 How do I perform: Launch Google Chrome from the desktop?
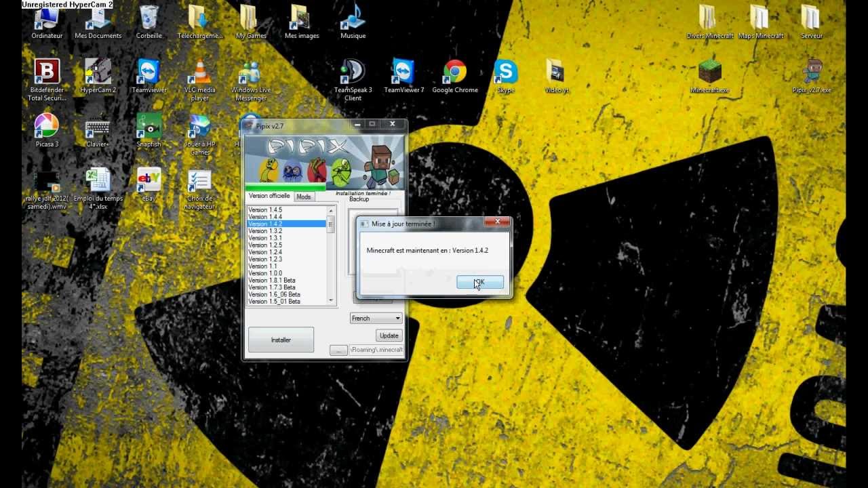[x=455, y=76]
